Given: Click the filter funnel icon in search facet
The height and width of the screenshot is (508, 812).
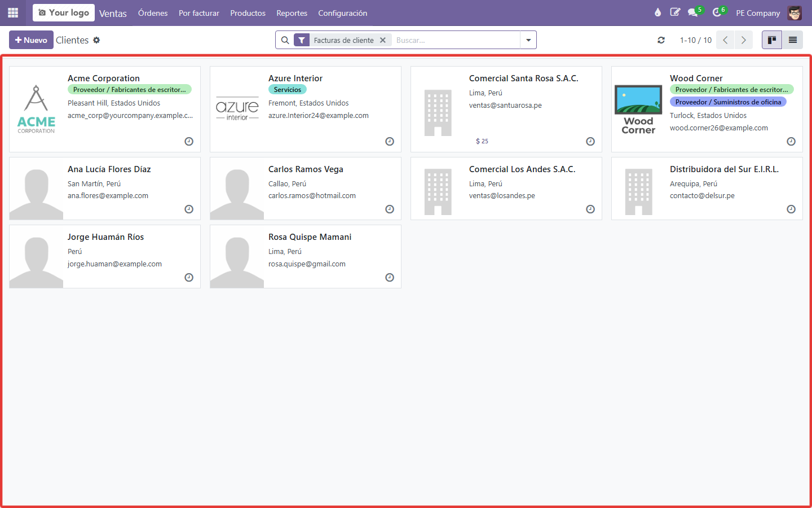Looking at the screenshot, I should [302, 40].
